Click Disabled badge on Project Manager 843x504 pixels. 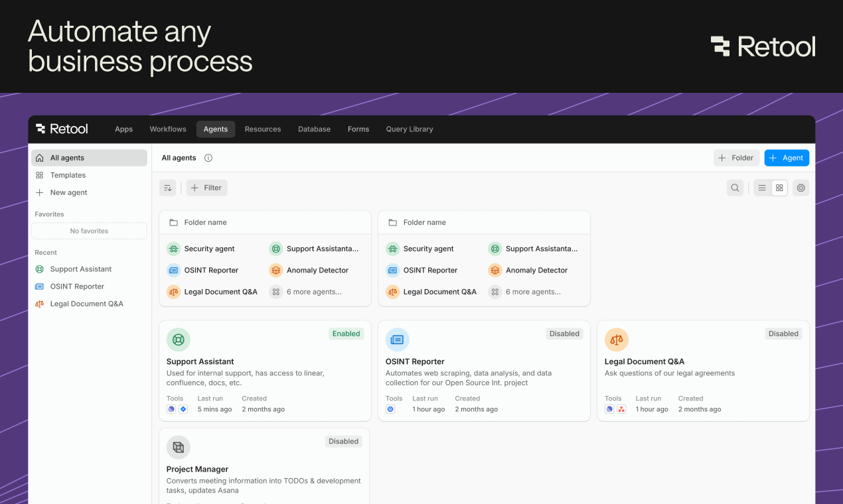tap(344, 441)
